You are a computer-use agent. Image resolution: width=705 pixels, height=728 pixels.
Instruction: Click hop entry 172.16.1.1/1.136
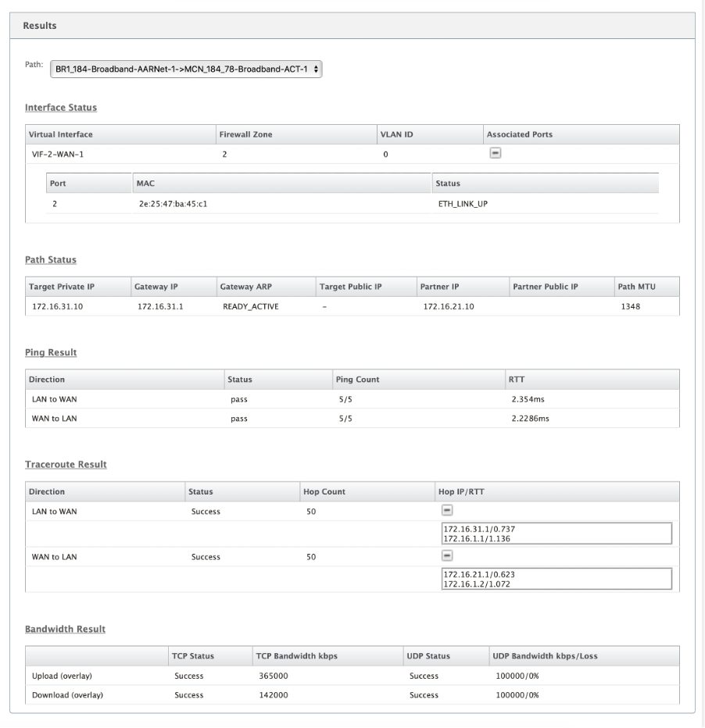point(477,538)
